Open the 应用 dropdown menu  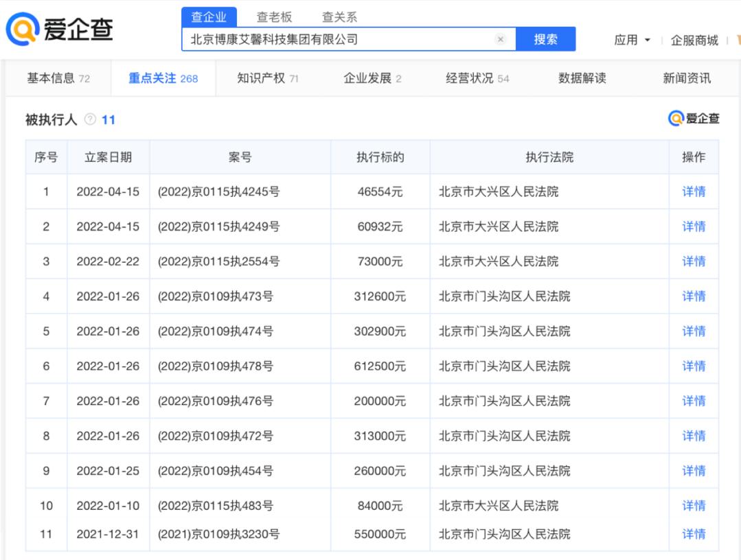click(x=629, y=40)
